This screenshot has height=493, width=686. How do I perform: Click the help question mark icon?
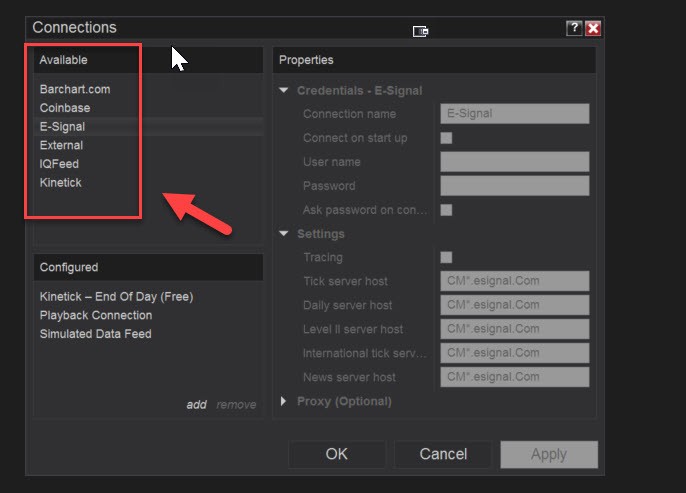(574, 28)
